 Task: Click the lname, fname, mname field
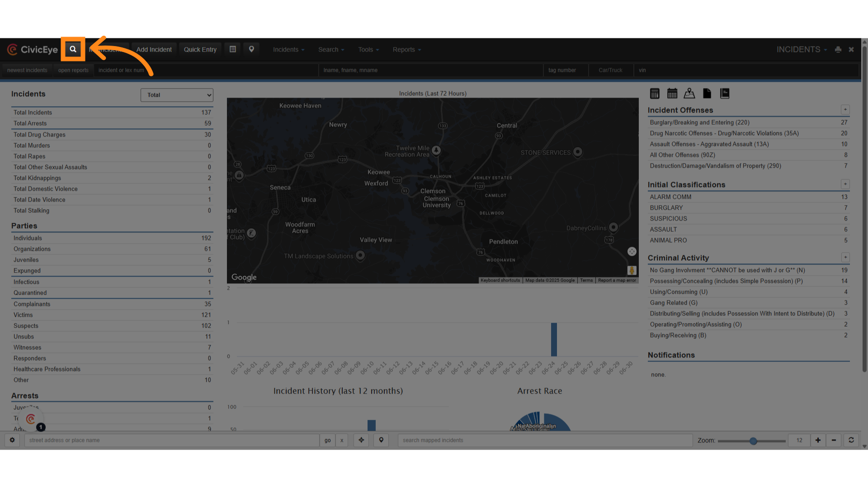pos(431,70)
